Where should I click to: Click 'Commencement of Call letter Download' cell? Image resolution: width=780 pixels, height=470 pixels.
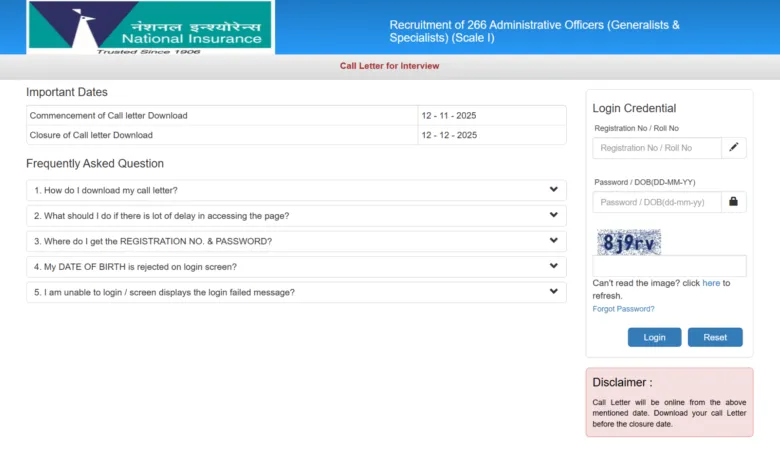tap(222, 116)
